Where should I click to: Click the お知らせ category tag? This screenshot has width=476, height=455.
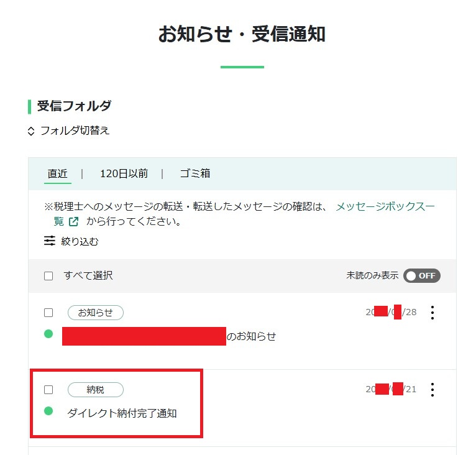point(96,313)
